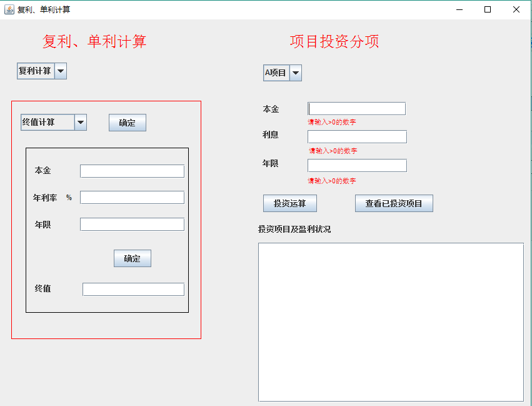Close the 复利、单利计算 window
The height and width of the screenshot is (406, 532).
point(516,9)
